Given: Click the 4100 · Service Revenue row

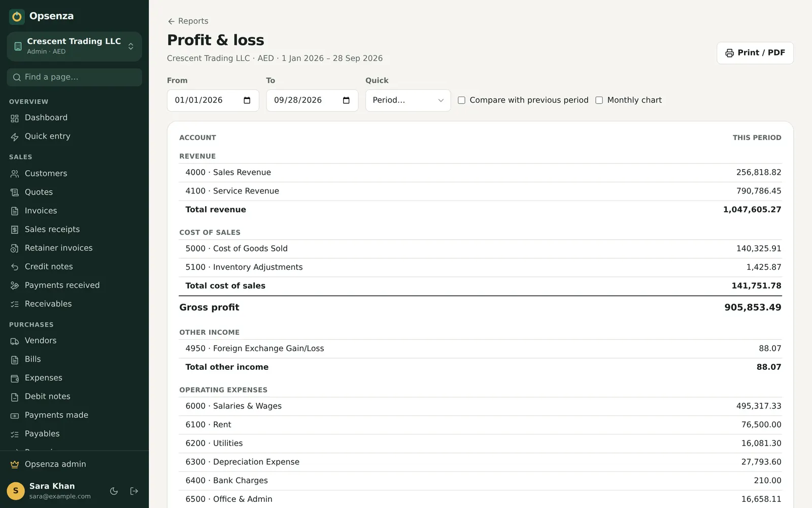Looking at the screenshot, I should click(x=480, y=192).
